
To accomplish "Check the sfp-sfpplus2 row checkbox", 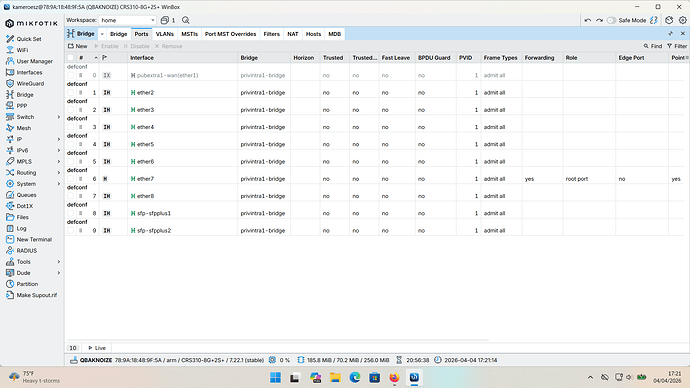I will (70, 230).
